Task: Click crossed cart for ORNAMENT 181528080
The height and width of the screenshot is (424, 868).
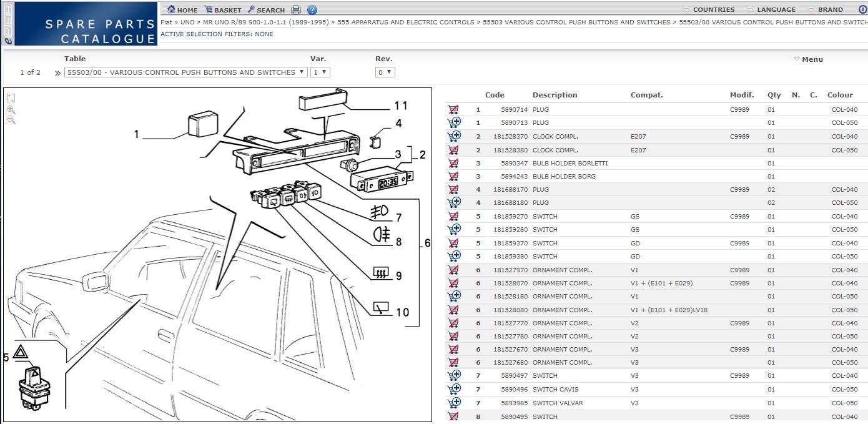Action: 453,310
